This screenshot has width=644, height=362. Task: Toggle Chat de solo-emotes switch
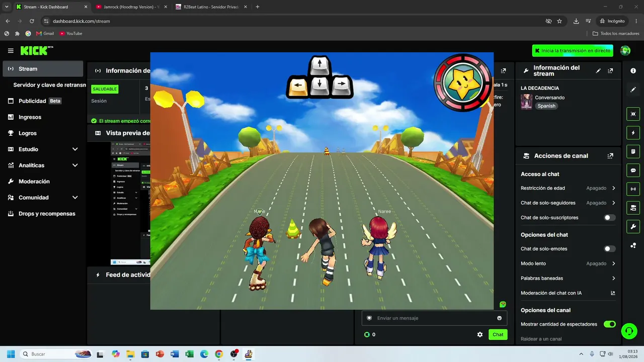(609, 249)
